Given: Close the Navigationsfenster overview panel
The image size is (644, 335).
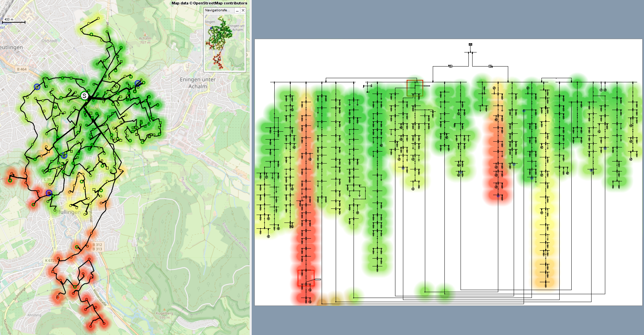Looking at the screenshot, I should coord(243,10).
